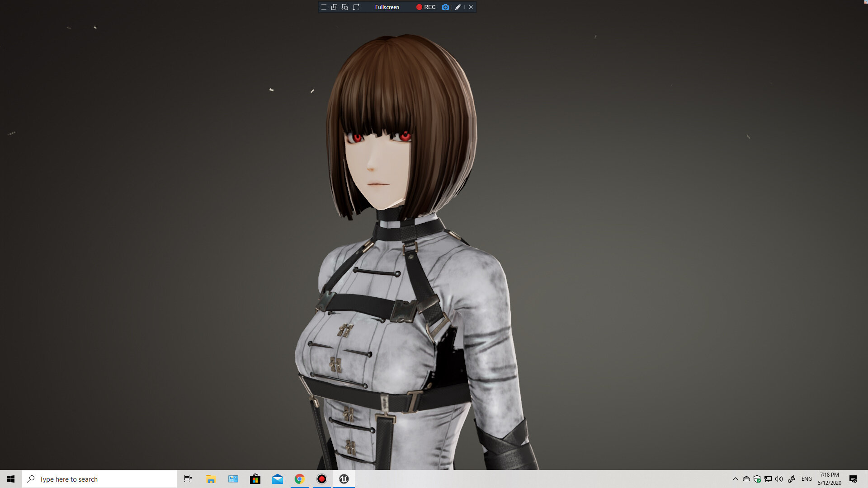Screen dimensions: 868x488
Task: Open the recorder hamburger menu
Action: [324, 7]
